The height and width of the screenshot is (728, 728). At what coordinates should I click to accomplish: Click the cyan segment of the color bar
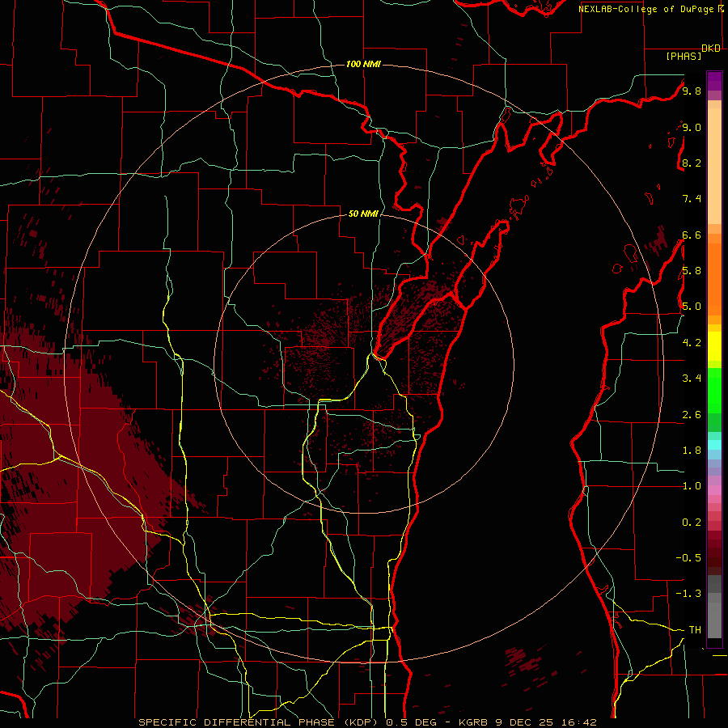click(x=714, y=444)
